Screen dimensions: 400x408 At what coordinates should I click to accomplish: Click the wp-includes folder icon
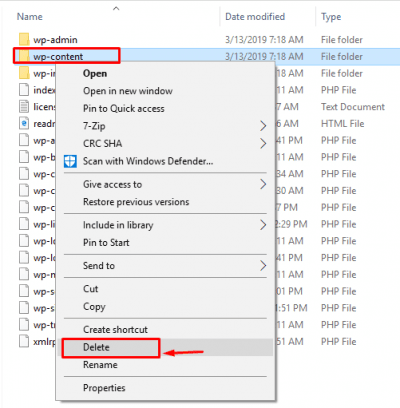coord(24,73)
